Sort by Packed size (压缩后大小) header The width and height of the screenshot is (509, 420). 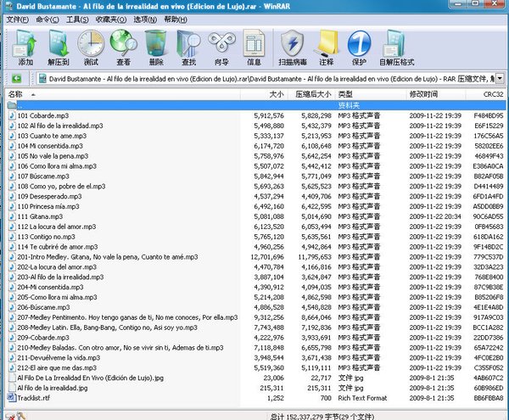click(x=311, y=94)
